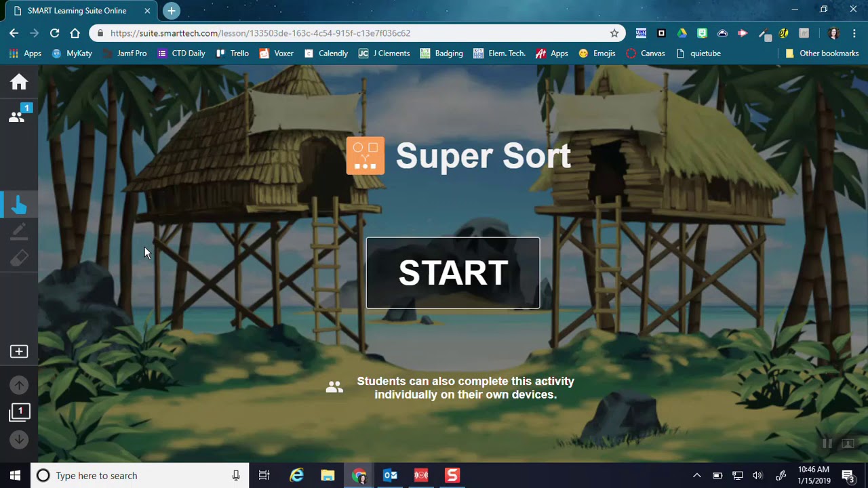The image size is (868, 488).
Task: Go to the SMART lesson home icon
Action: (x=19, y=82)
